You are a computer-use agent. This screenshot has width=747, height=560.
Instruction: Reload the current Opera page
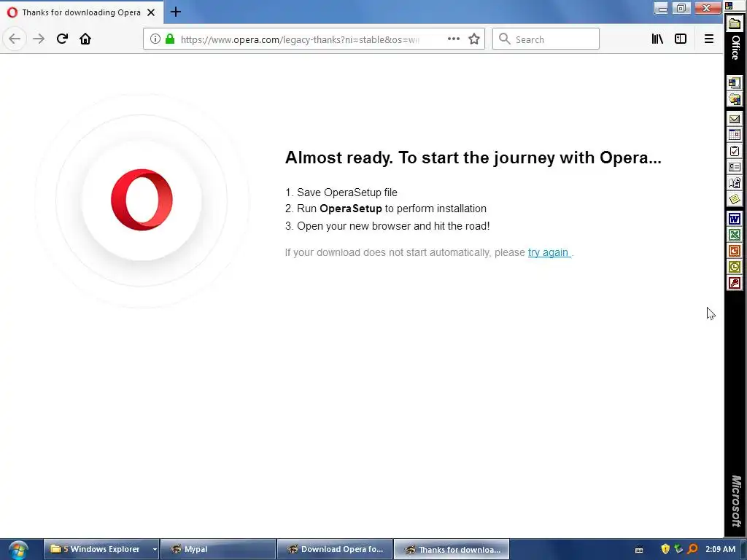pyautogui.click(x=62, y=39)
